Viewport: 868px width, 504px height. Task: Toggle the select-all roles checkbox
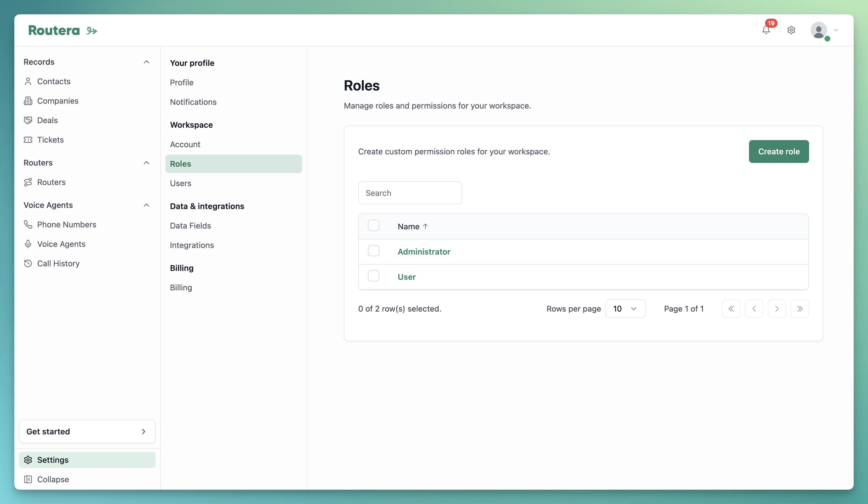tap(373, 225)
